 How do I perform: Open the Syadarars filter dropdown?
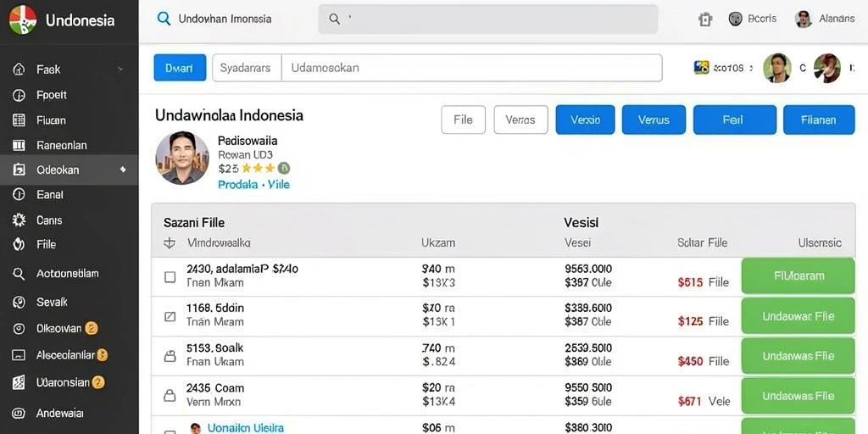pos(247,68)
